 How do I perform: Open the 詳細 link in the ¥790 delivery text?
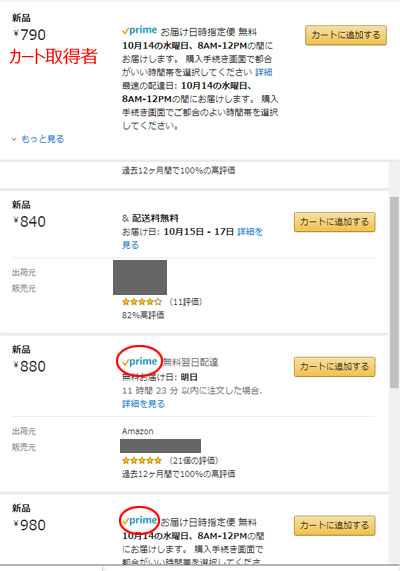click(263, 72)
